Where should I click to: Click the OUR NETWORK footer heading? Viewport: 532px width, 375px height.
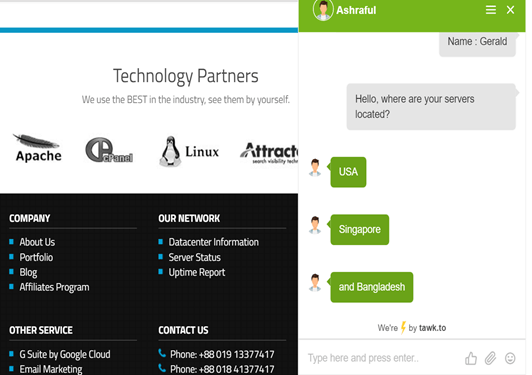click(189, 218)
